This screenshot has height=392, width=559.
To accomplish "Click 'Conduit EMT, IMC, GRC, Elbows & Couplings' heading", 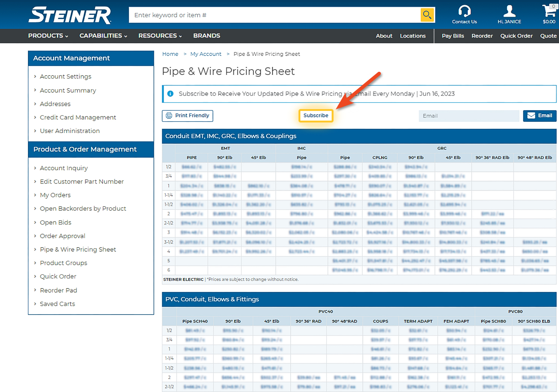I will point(231,136).
